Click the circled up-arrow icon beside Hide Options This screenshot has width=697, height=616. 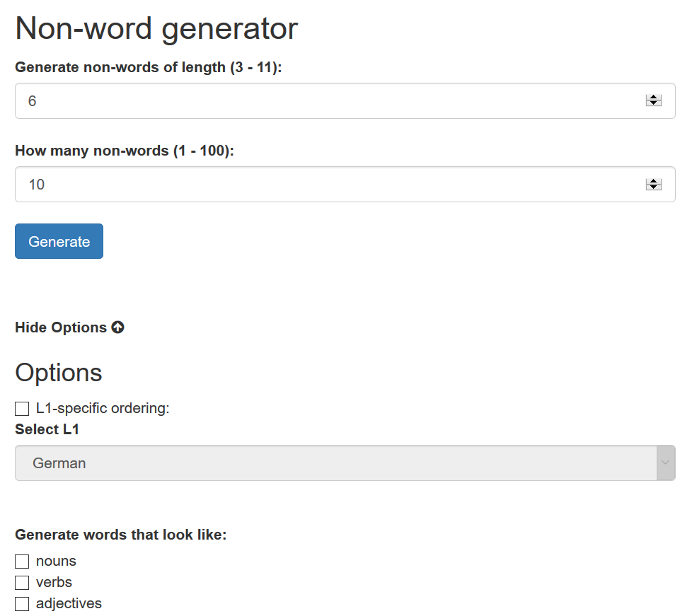pyautogui.click(x=118, y=327)
